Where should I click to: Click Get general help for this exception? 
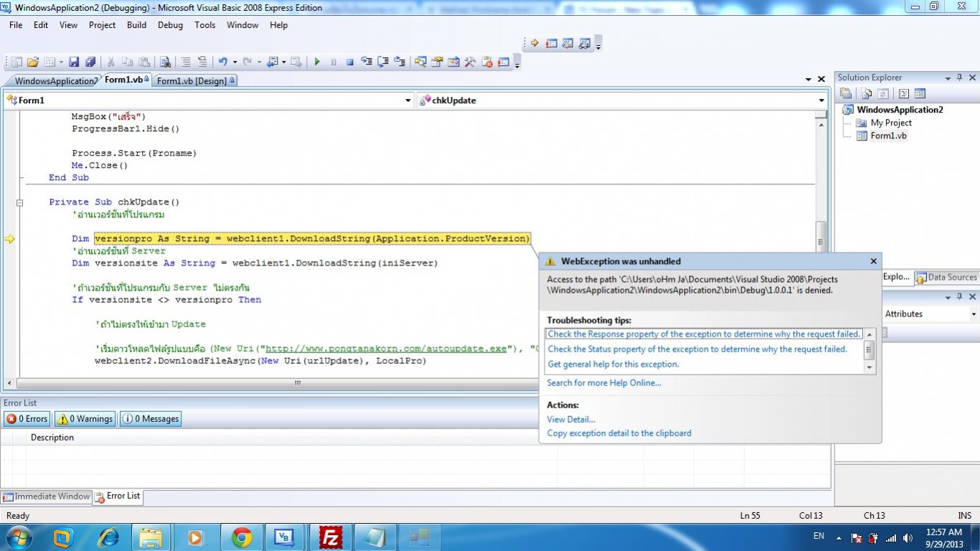pos(613,364)
